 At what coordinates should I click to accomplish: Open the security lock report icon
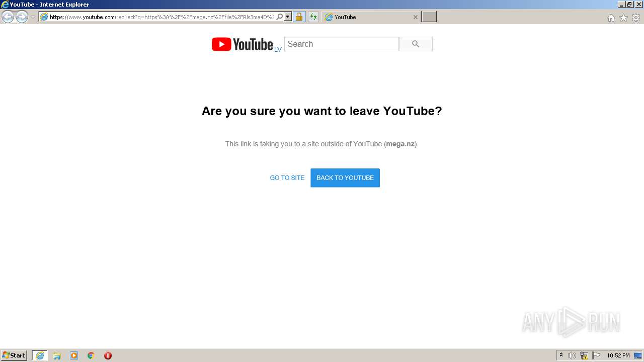pyautogui.click(x=299, y=17)
